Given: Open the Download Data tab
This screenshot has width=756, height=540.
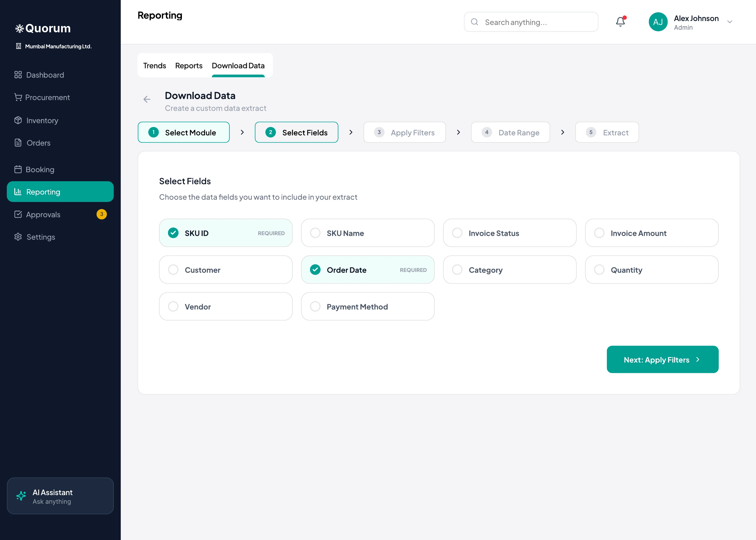Looking at the screenshot, I should pos(238,65).
